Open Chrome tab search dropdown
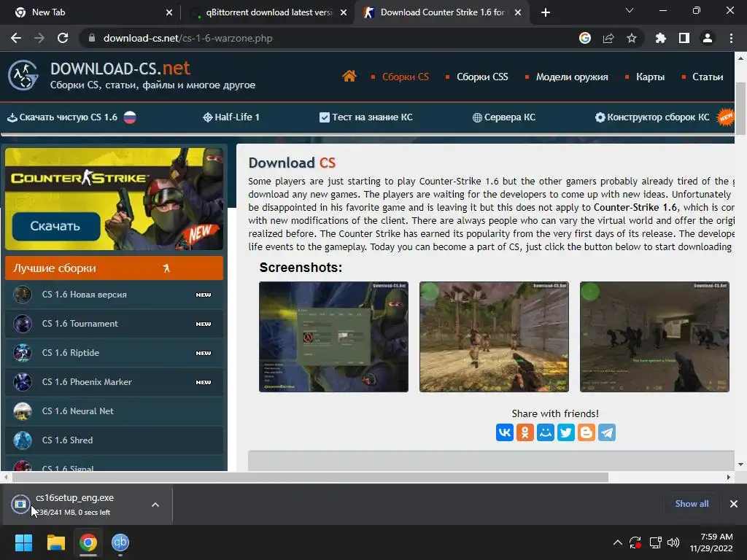The height and width of the screenshot is (560, 747). tap(630, 10)
